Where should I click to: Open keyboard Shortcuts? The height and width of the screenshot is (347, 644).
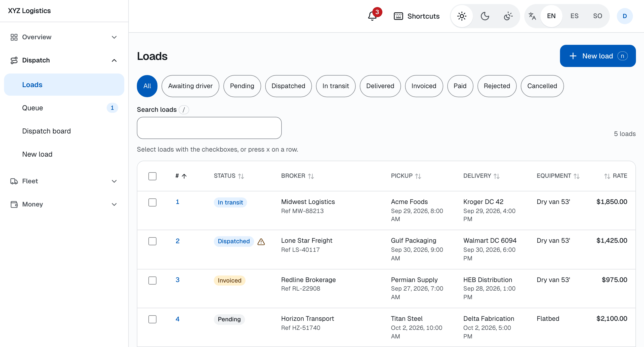coord(417,16)
